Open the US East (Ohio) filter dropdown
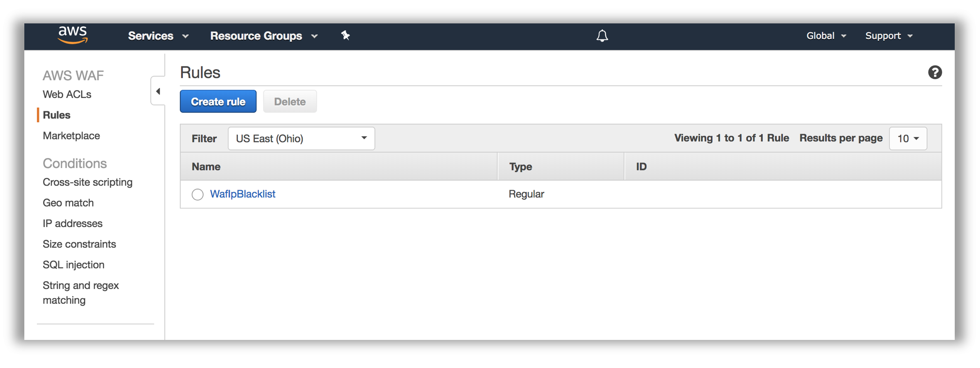 point(301,139)
